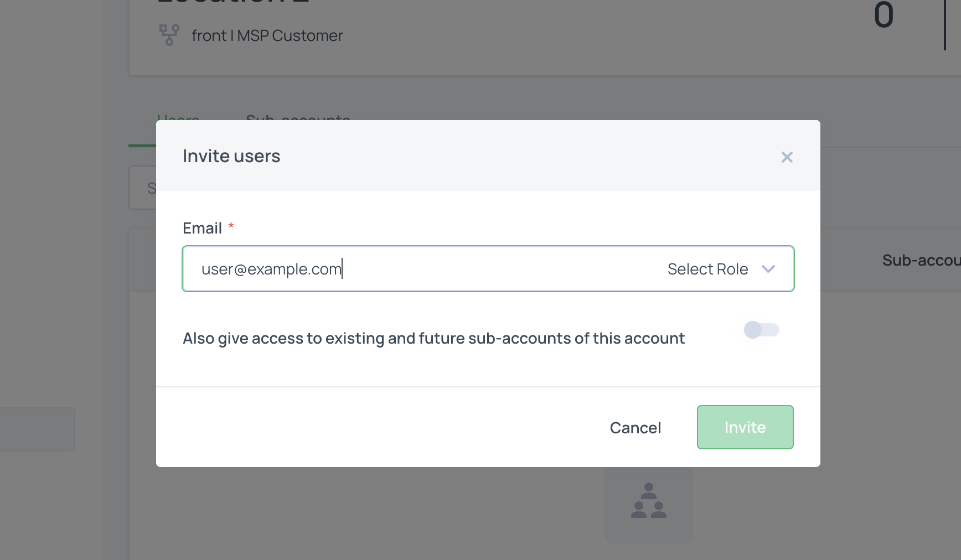Click the account hierarchy icon beside front
Viewport: 961px width, 560px height.
(169, 35)
